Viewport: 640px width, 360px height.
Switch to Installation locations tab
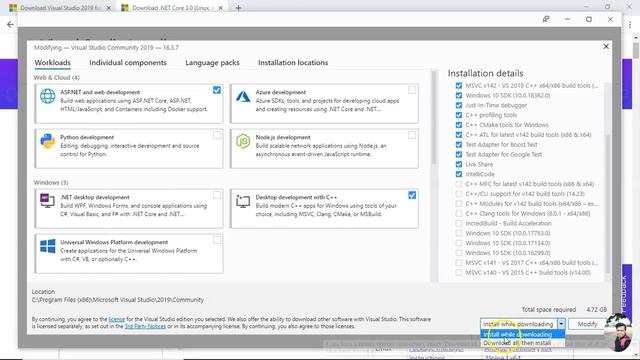[293, 62]
